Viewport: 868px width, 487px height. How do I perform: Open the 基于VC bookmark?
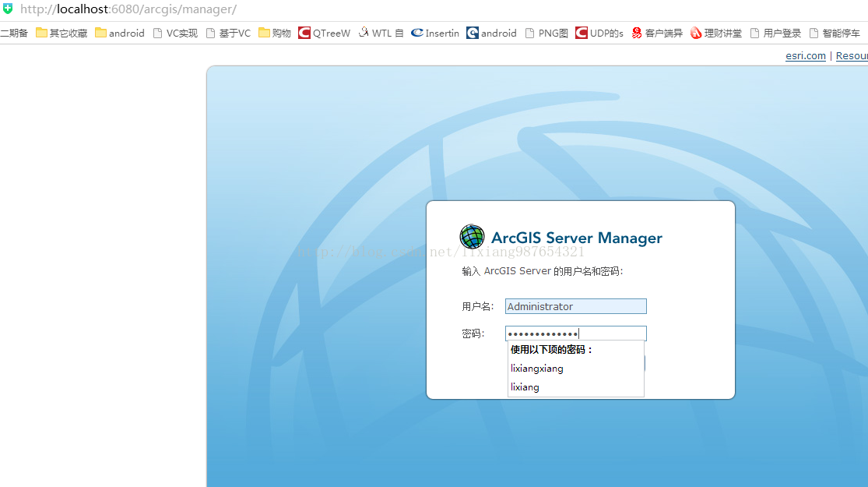[x=228, y=34]
